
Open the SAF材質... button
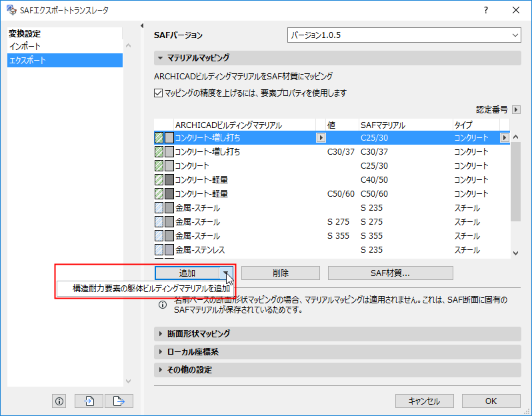coord(390,273)
